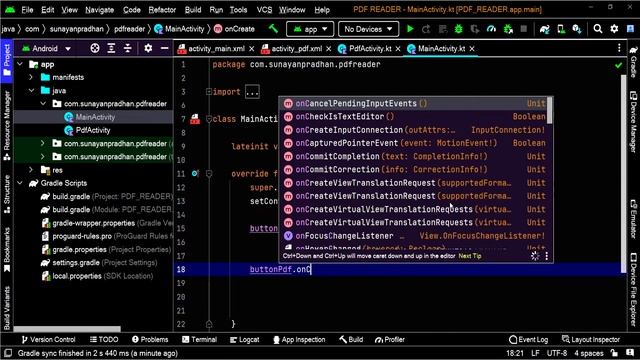Switch to PdfActivity.kt tab

pyautogui.click(x=370, y=49)
